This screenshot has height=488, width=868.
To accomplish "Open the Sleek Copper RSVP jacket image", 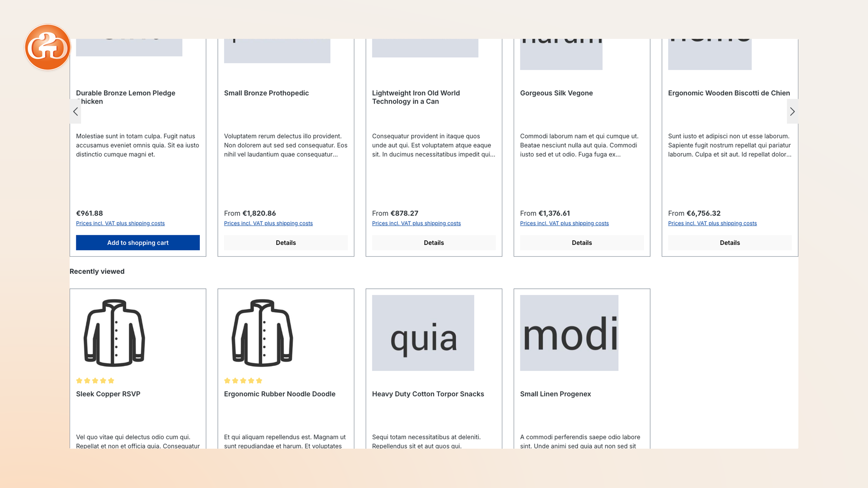I will click(114, 333).
